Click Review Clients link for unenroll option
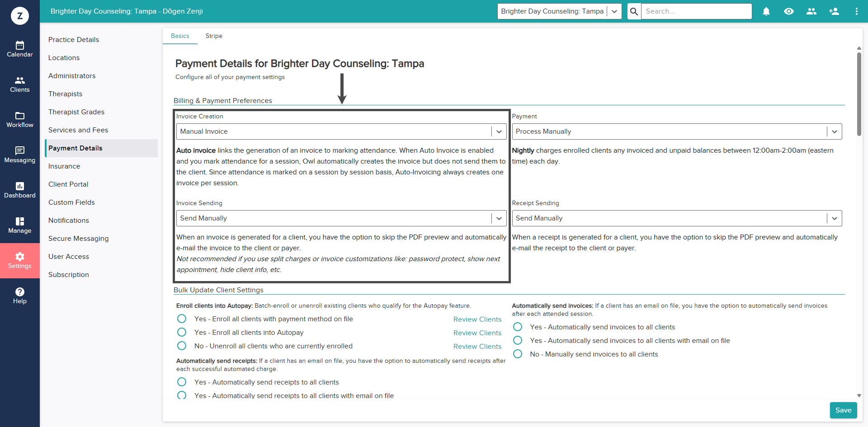868x427 pixels. pyautogui.click(x=477, y=347)
